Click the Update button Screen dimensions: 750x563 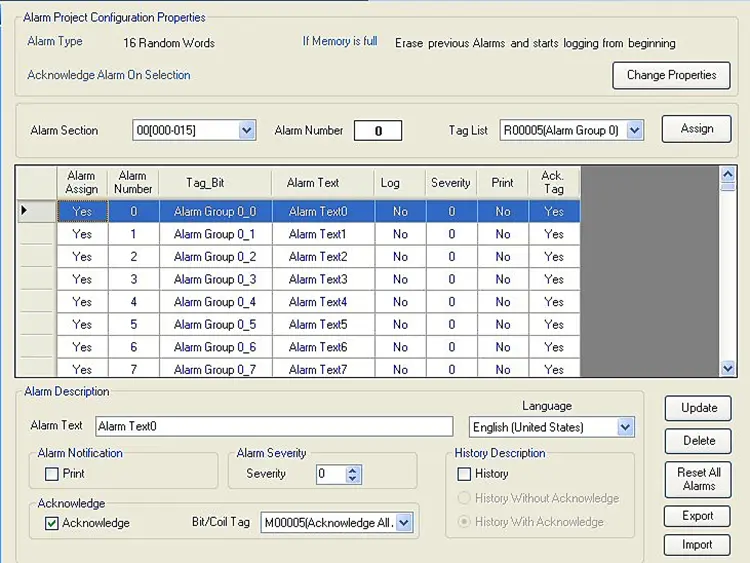698,408
